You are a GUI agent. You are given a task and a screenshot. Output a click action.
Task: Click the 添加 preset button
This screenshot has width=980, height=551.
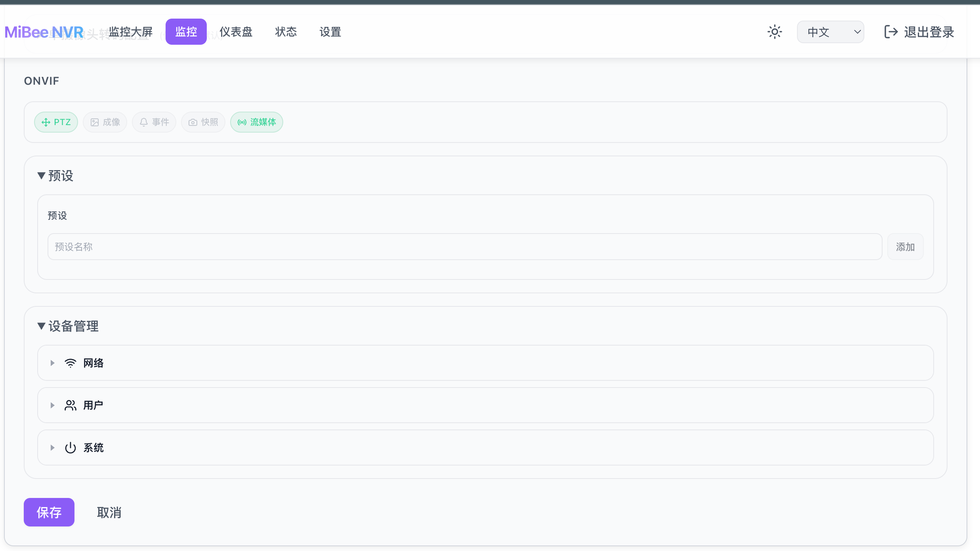tap(906, 247)
